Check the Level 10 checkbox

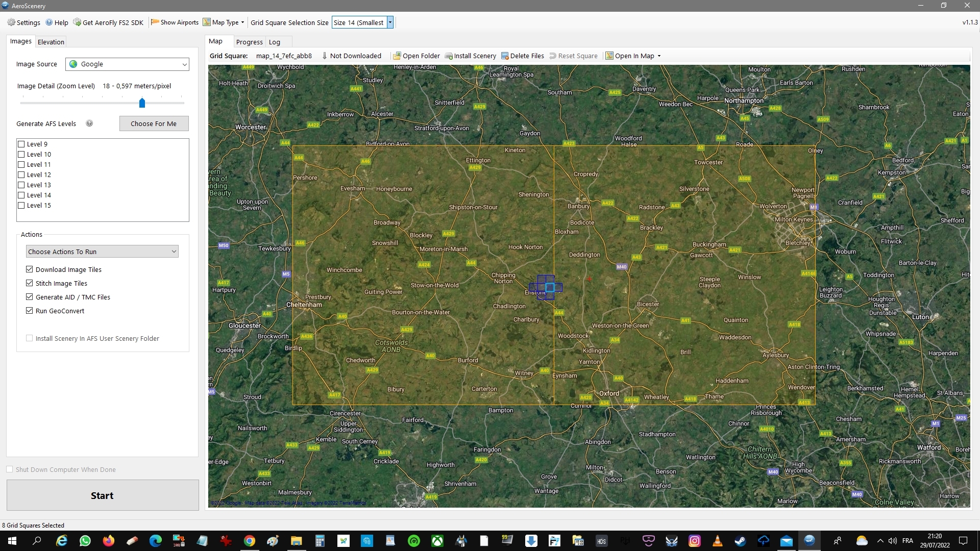tap(21, 155)
